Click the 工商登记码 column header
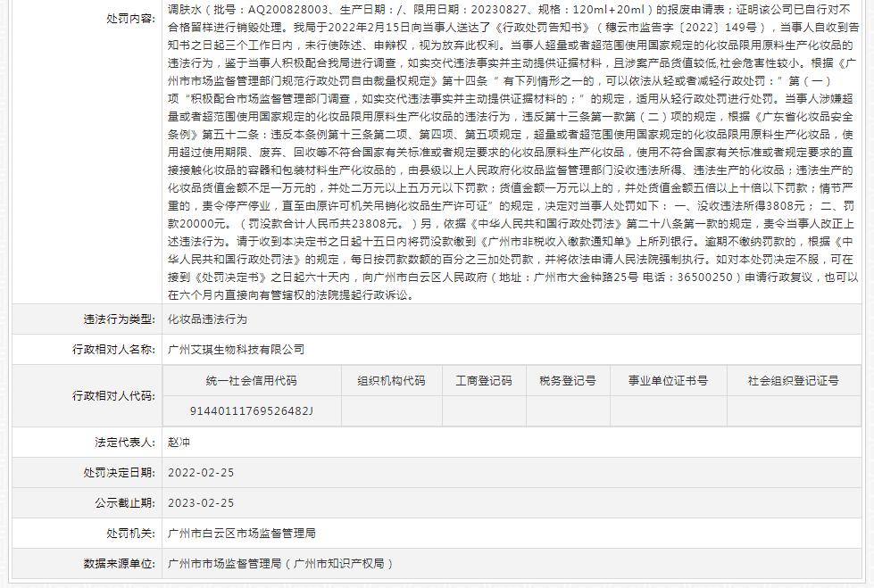Screen dimensions: 874x588 click(x=484, y=381)
